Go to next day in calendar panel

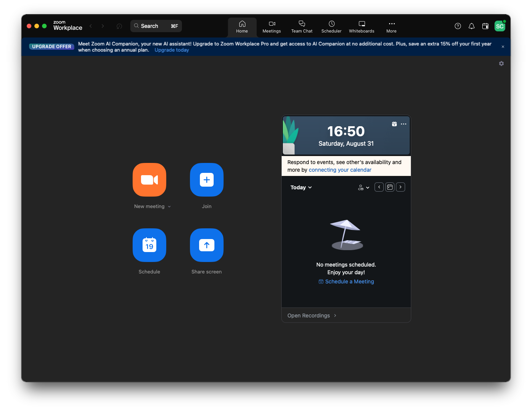[401, 187]
